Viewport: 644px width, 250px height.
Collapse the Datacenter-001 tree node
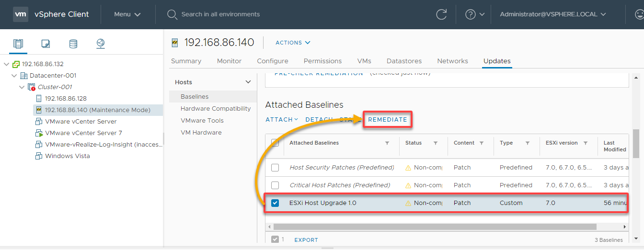[14, 76]
